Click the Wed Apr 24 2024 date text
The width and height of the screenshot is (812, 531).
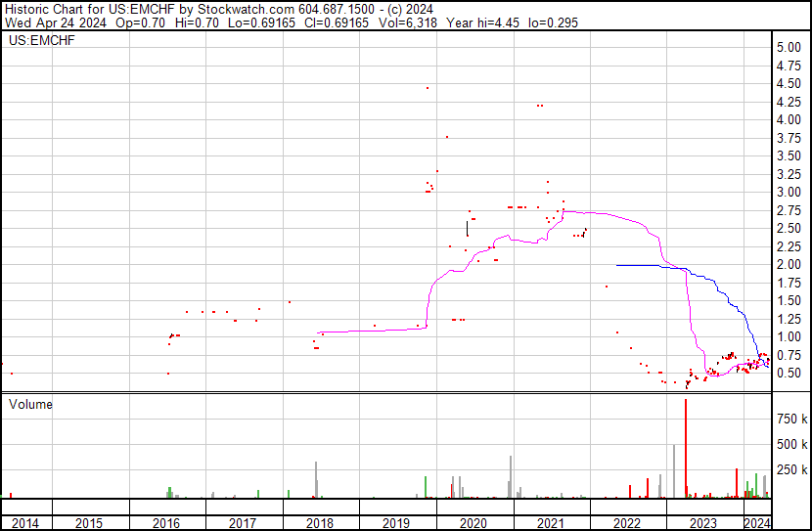(x=56, y=22)
